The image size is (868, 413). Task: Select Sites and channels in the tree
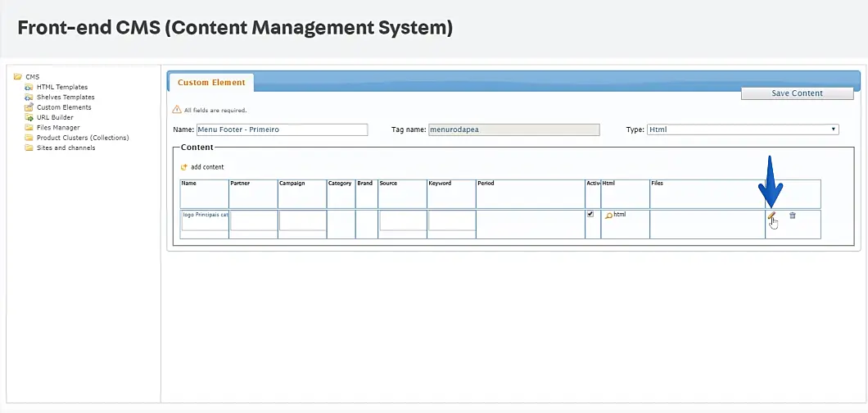[x=66, y=148]
